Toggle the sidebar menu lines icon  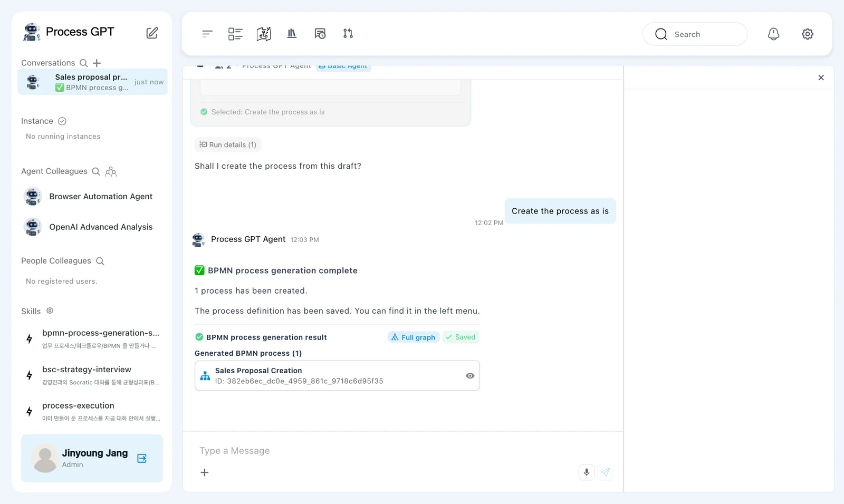tap(207, 34)
